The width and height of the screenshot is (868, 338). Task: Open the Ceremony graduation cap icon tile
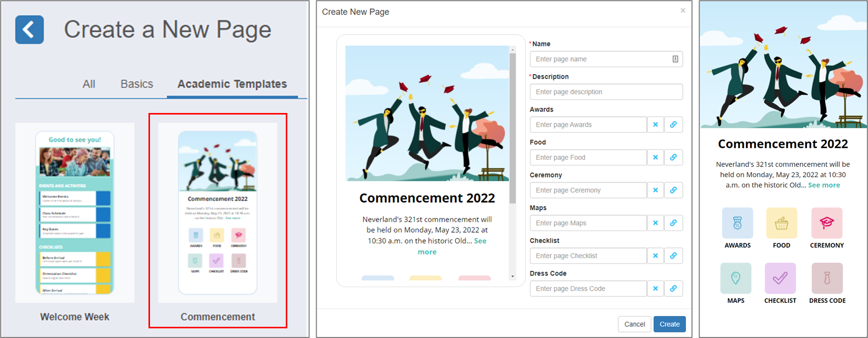pyautogui.click(x=827, y=223)
